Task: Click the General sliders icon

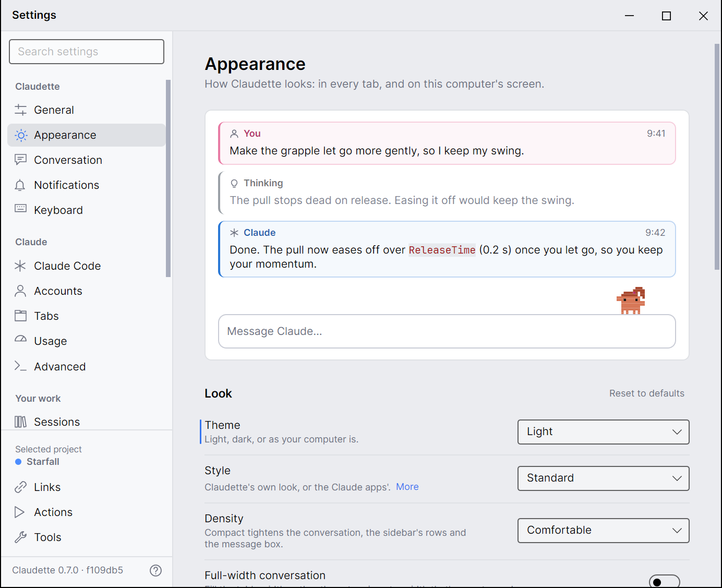Action: coord(20,110)
